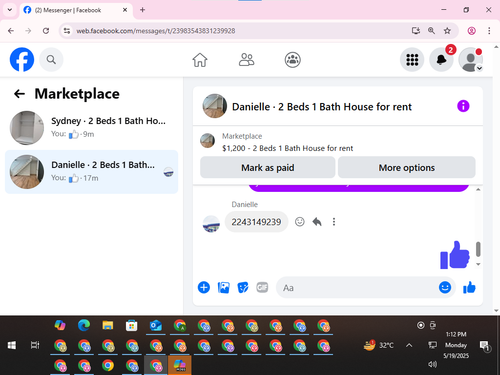Click Mark as paid button
Viewport: 500px width, 375px height.
[268, 167]
